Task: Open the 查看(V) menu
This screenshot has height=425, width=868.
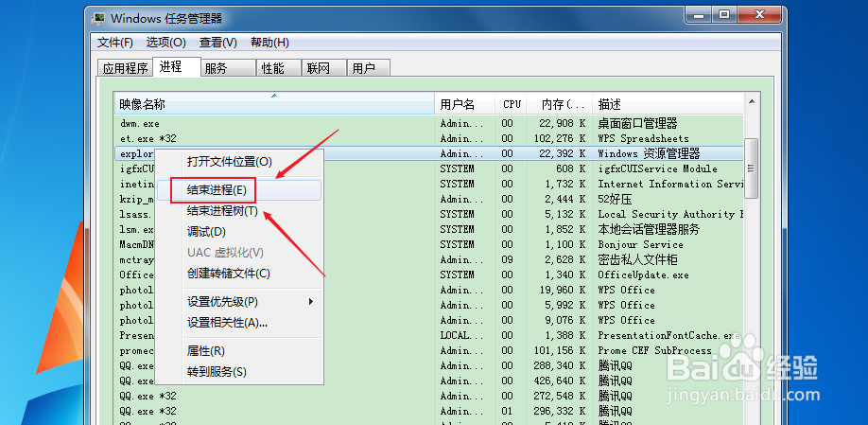Action: [x=218, y=42]
